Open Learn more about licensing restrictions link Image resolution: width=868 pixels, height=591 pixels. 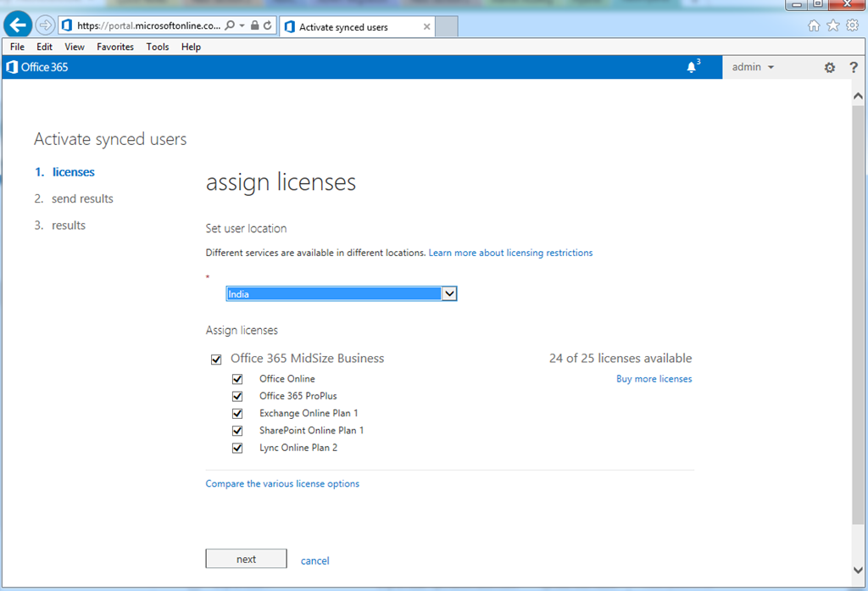pos(510,253)
